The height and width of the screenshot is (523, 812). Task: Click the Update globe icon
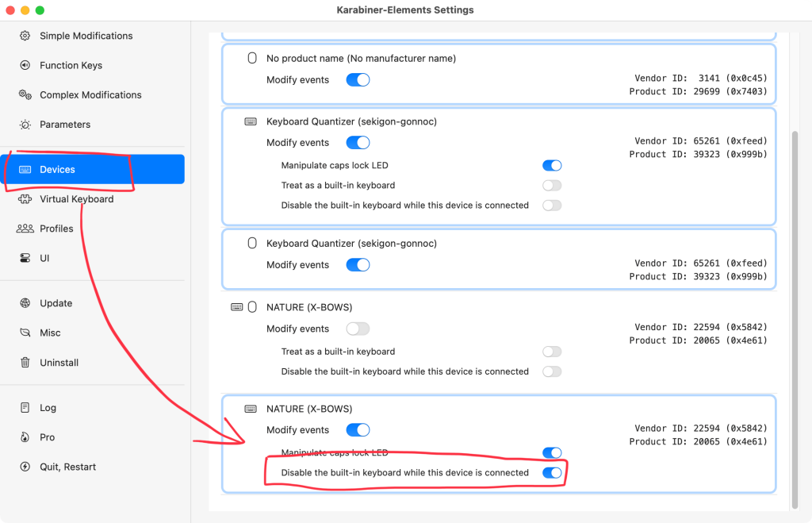(25, 303)
